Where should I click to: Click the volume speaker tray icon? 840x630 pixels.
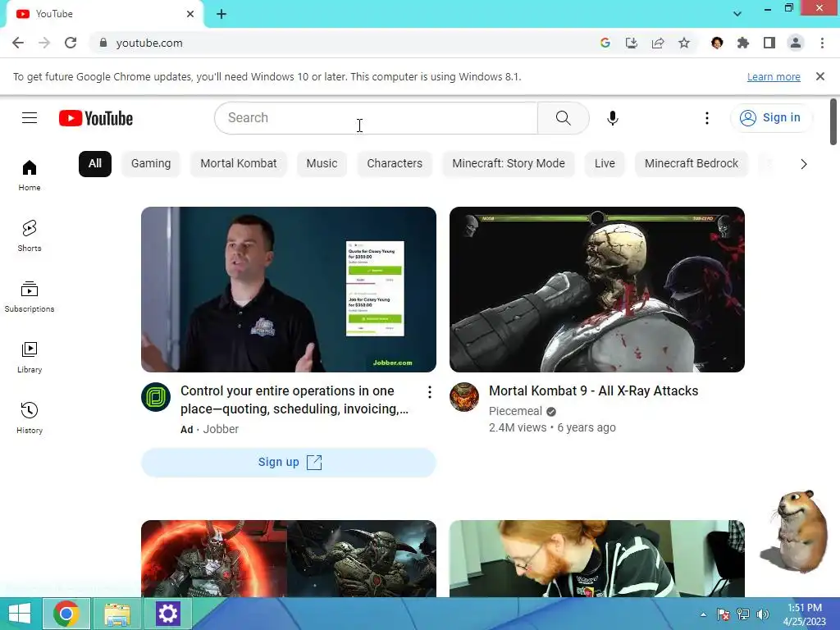[762, 614]
